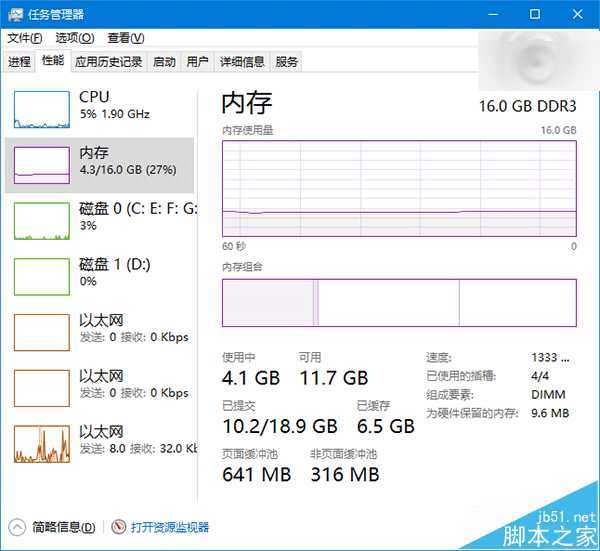
Task: Open the 启动 tab
Action: (x=164, y=62)
